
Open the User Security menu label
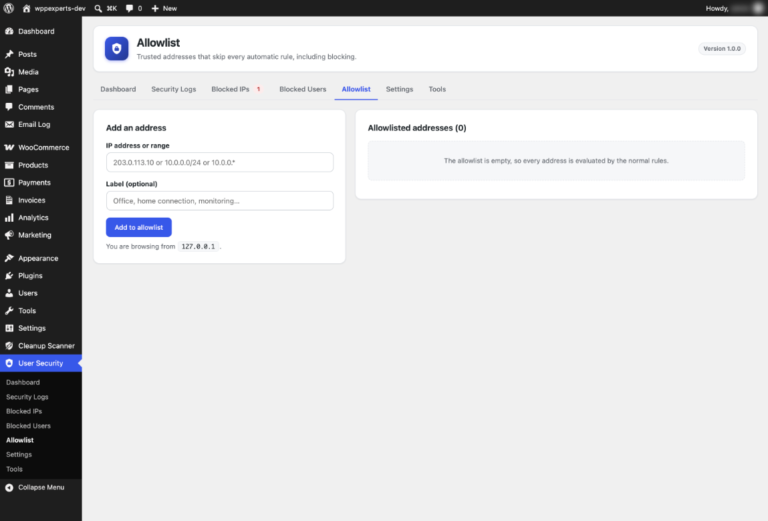[x=41, y=363]
